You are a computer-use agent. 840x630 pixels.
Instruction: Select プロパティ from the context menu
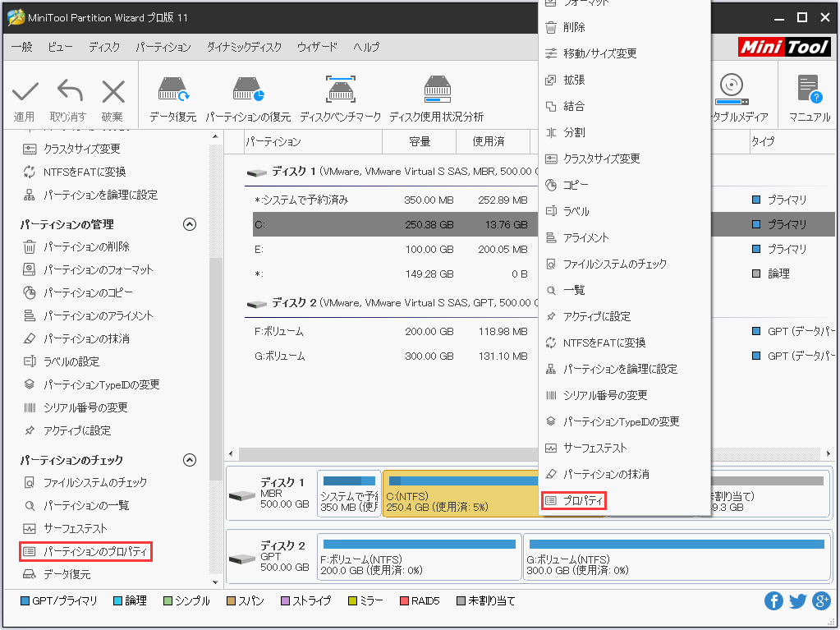[x=573, y=500]
